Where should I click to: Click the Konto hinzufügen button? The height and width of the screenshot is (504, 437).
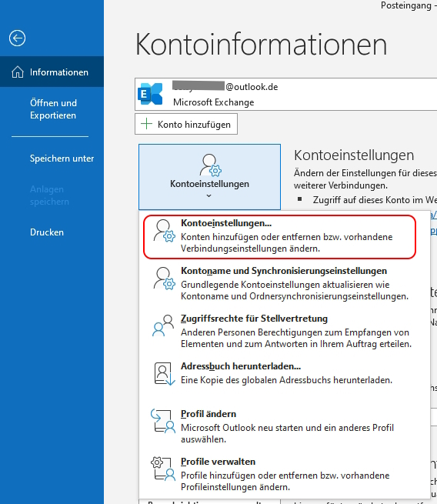pos(186,124)
